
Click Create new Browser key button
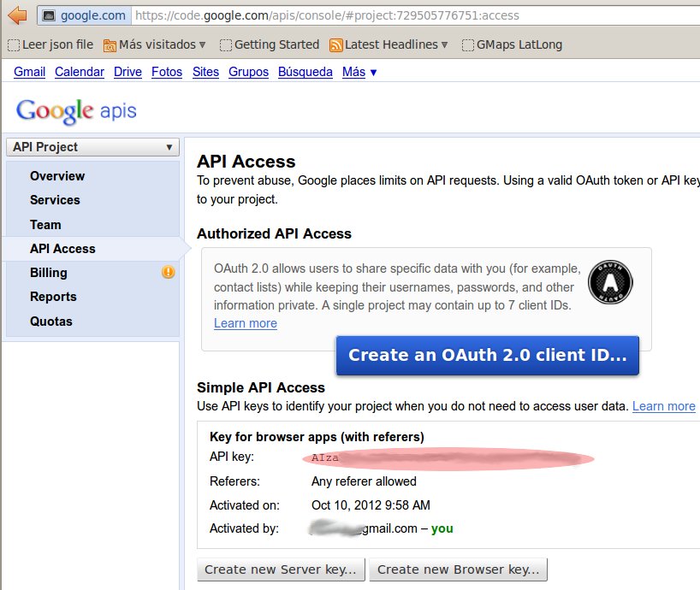pyautogui.click(x=458, y=569)
